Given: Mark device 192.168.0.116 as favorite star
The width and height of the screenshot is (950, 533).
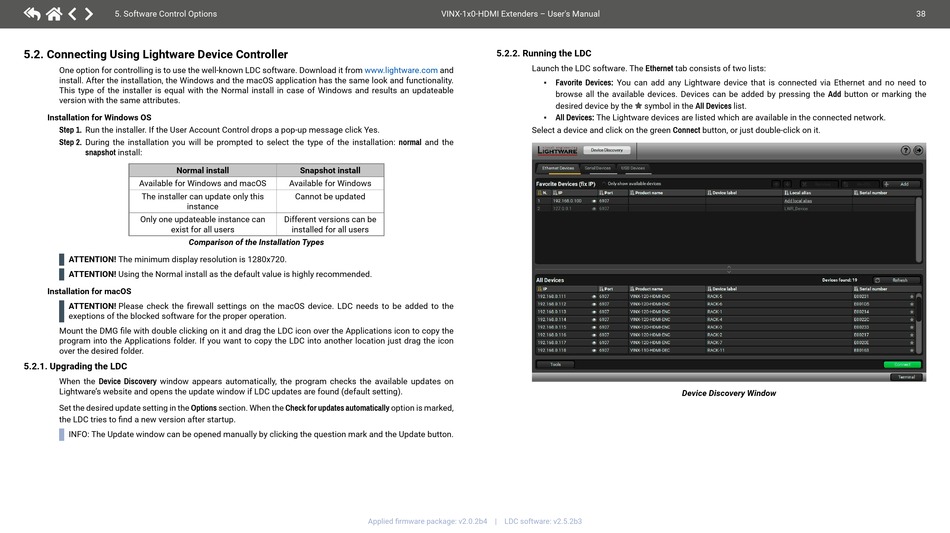Looking at the screenshot, I should tap(912, 335).
